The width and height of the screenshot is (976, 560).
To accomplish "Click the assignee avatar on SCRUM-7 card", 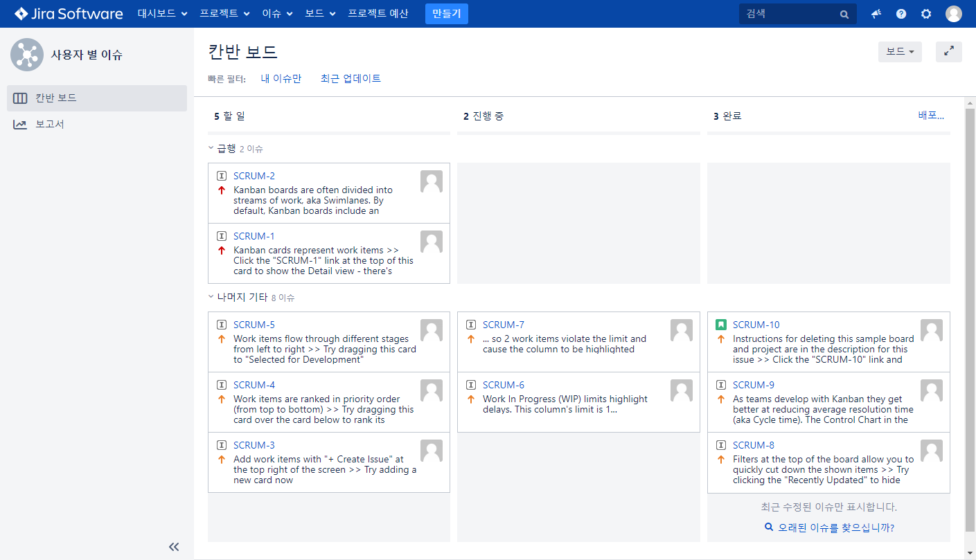I will point(682,330).
